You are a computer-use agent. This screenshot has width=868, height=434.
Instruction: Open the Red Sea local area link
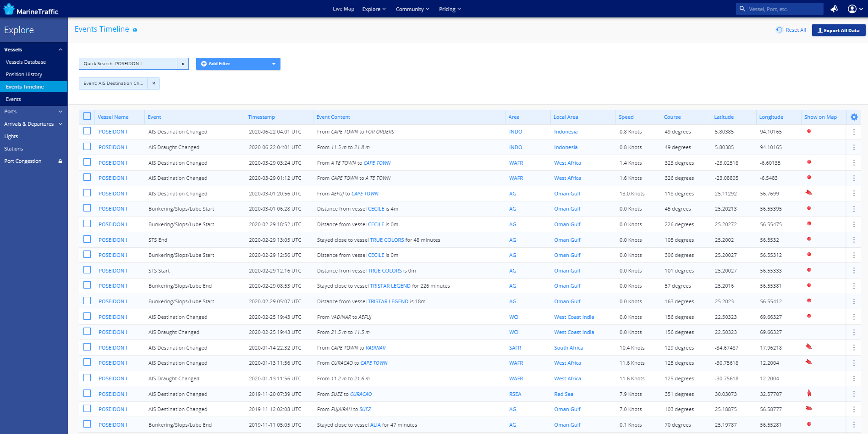click(x=563, y=394)
